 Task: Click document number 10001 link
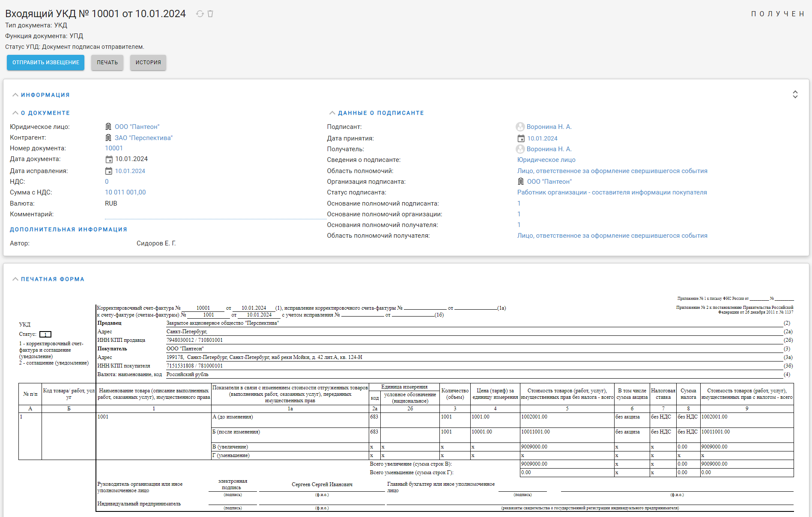(x=114, y=148)
